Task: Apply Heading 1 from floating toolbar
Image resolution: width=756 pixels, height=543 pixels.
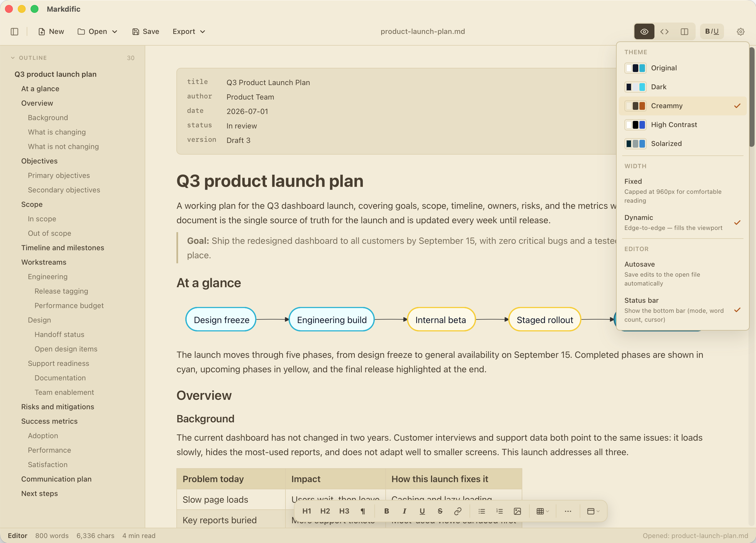Action: coord(306,511)
